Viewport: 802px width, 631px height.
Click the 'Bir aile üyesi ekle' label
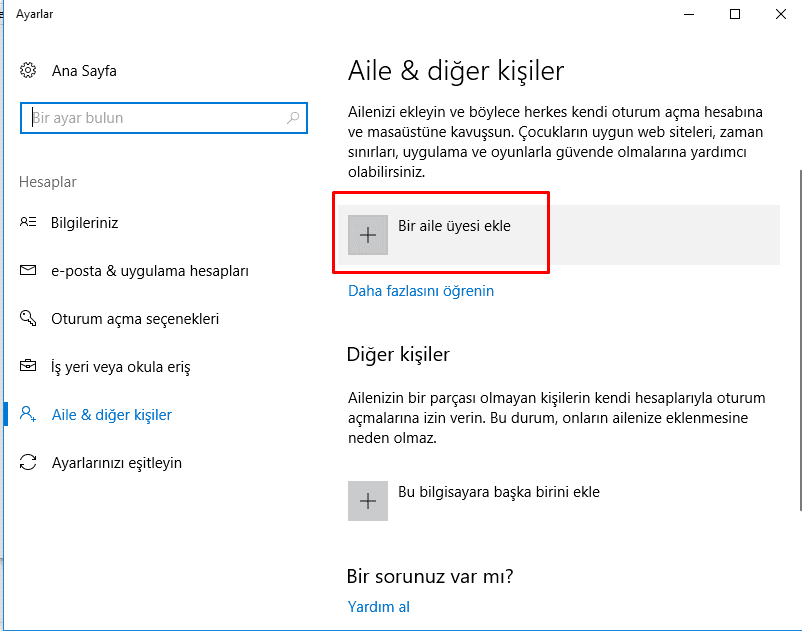pyautogui.click(x=454, y=226)
